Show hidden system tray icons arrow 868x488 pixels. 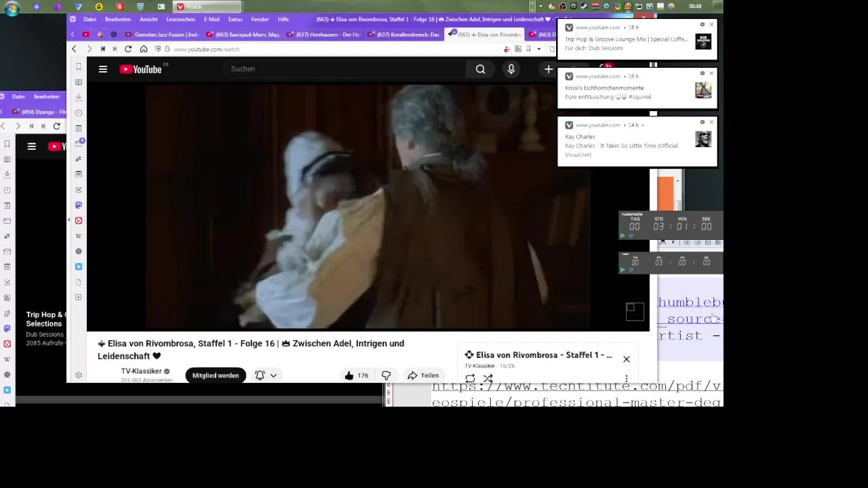coord(540,6)
